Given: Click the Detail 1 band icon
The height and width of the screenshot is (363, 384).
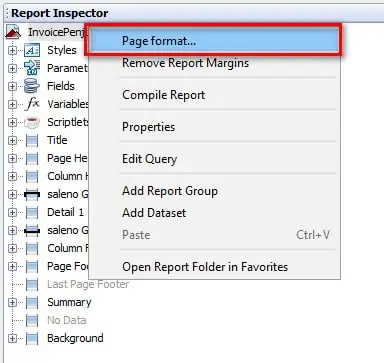Looking at the screenshot, I should click(32, 212).
